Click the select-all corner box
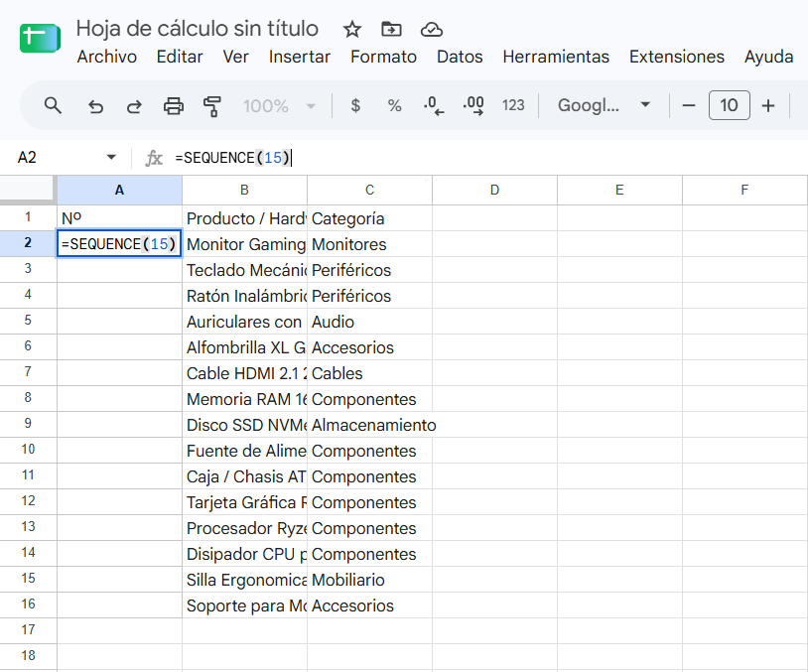Screen dimensions: 808x672 point(28,190)
